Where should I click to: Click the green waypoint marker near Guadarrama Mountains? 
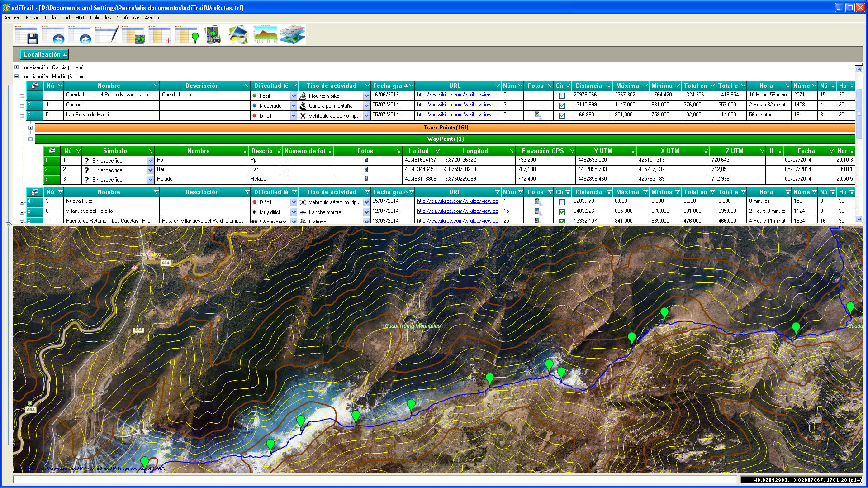click(x=490, y=379)
